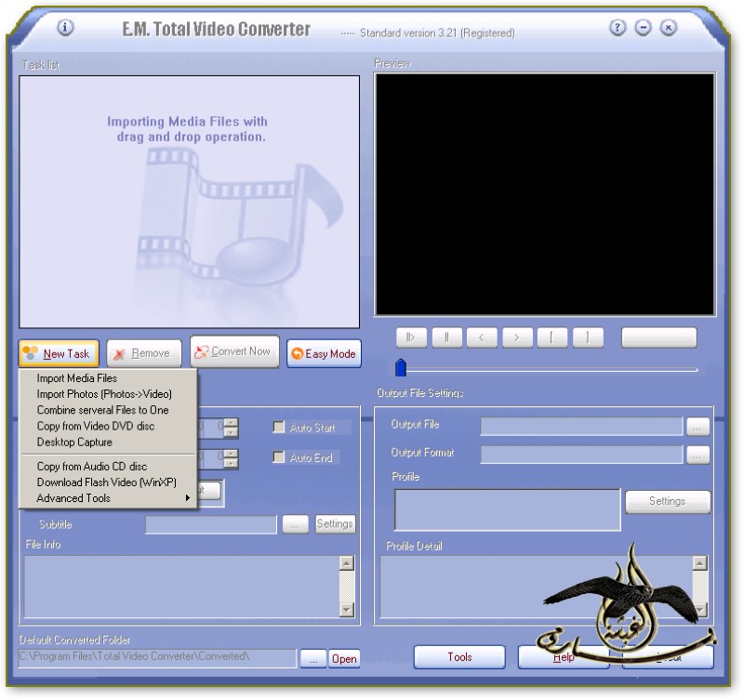
Task: Click the black Preview video area
Action: [545, 194]
